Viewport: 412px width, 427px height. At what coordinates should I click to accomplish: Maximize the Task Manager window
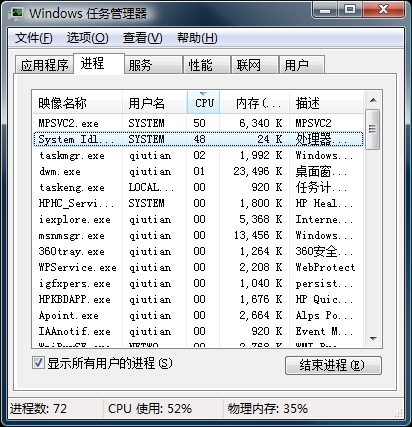coord(350,9)
